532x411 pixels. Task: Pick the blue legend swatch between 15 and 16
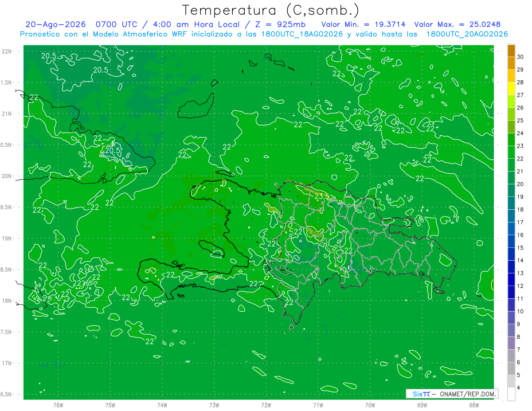pyautogui.click(x=511, y=241)
